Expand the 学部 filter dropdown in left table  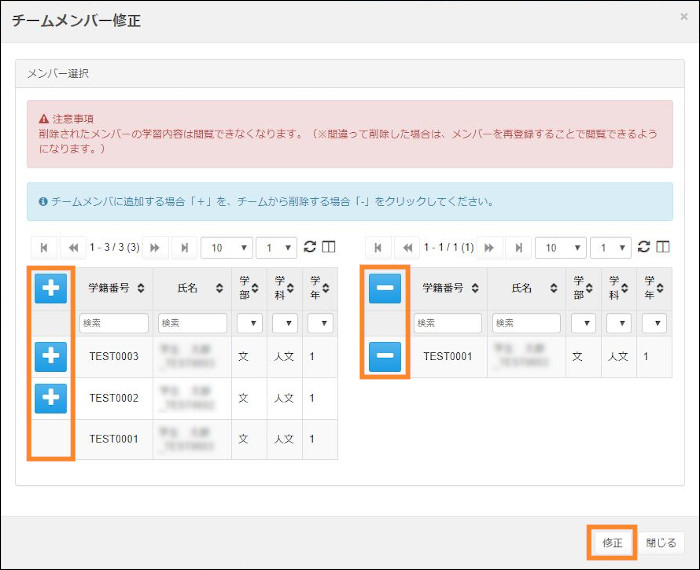[x=249, y=323]
